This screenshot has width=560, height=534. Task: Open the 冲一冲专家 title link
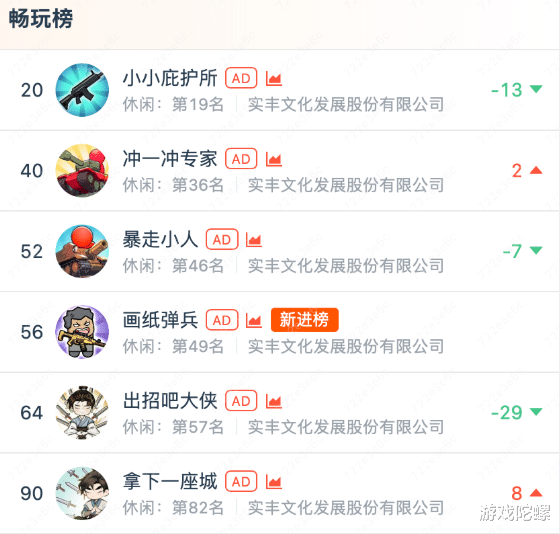[x=170, y=159]
